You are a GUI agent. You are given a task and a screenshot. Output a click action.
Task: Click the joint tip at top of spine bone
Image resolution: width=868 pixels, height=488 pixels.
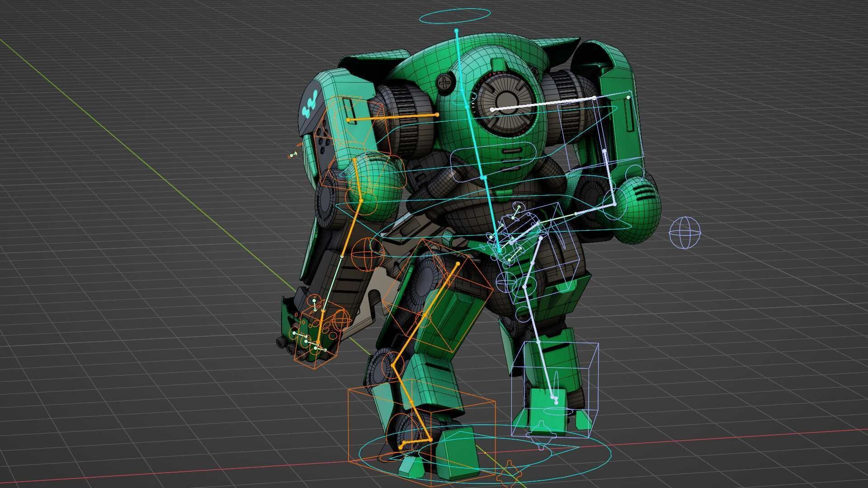tap(456, 31)
